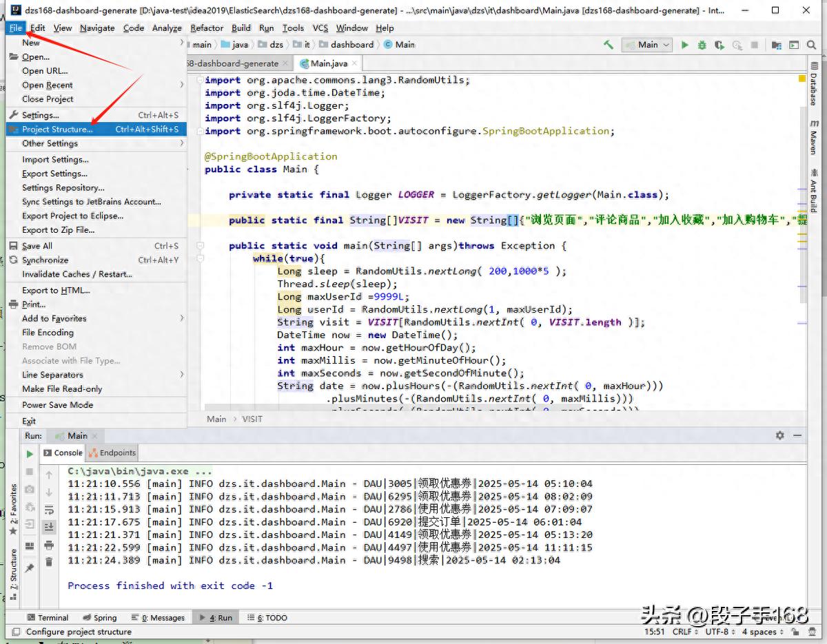This screenshot has width=827, height=644.
Task: Switch to the Endpoints tab
Action: click(x=112, y=453)
